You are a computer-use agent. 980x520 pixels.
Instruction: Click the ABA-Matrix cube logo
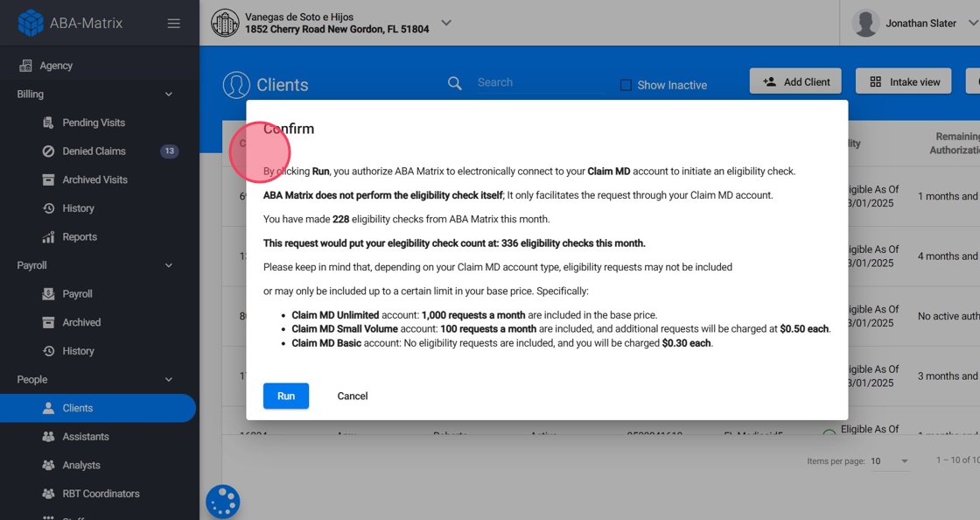point(31,23)
